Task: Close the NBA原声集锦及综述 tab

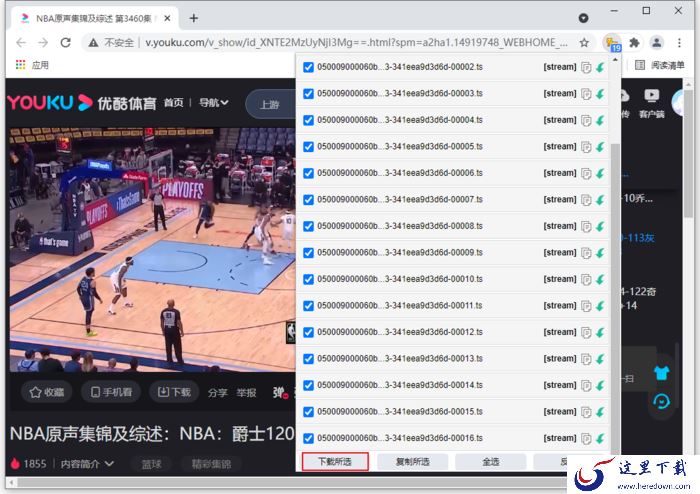Action: point(167,18)
